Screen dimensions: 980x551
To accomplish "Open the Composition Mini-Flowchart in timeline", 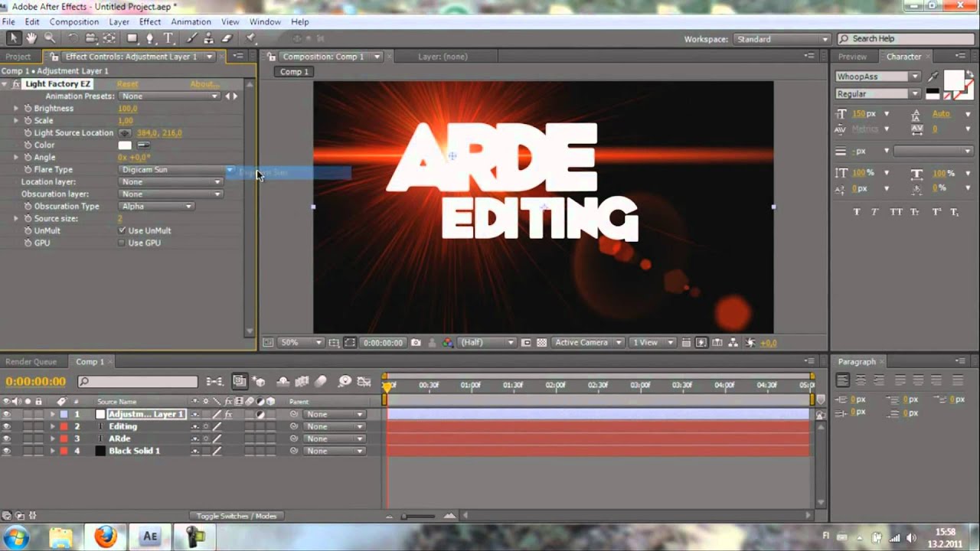I will pos(215,381).
